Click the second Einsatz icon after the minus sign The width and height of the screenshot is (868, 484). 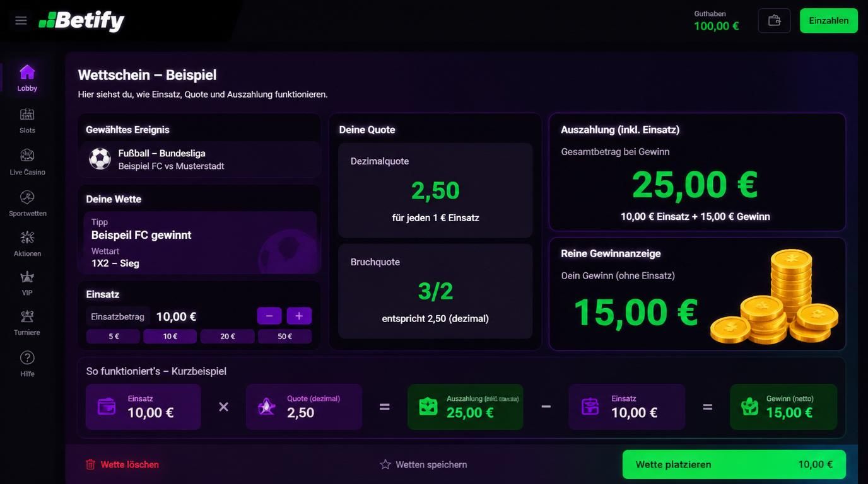[590, 406]
